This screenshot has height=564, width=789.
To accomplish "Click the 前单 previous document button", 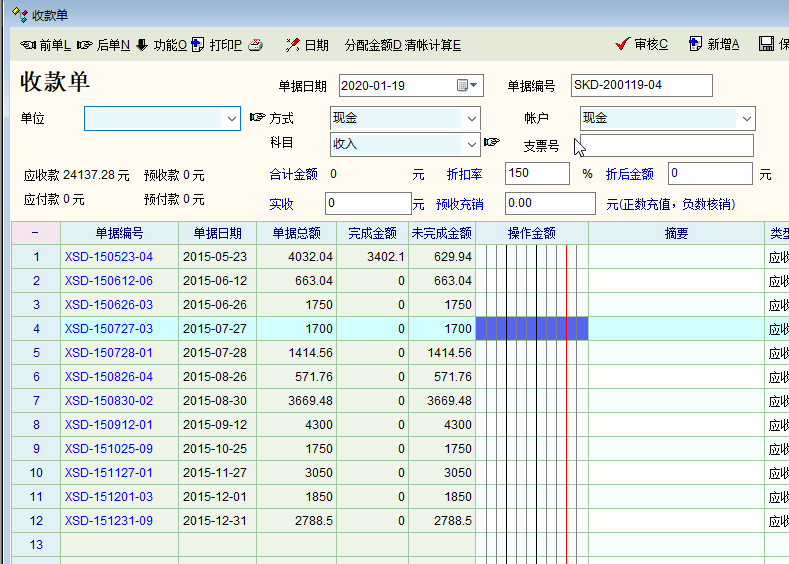I will click(46, 45).
